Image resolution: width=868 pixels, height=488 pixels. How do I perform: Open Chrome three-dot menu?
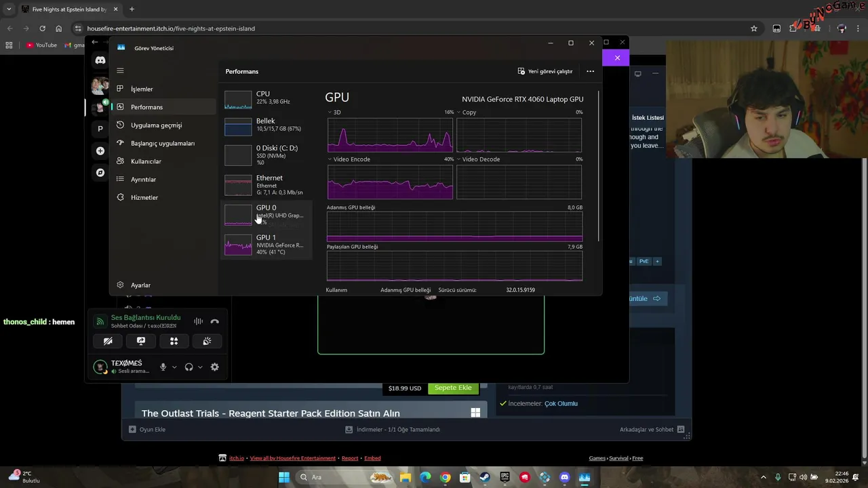point(859,28)
